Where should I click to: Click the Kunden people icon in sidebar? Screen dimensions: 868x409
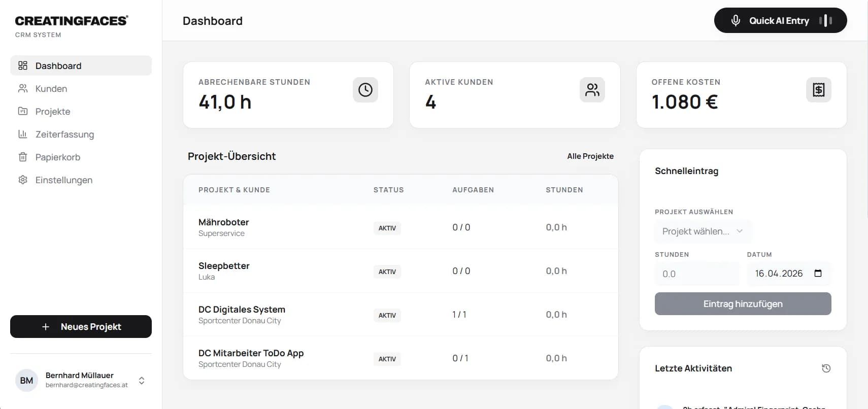pyautogui.click(x=23, y=88)
